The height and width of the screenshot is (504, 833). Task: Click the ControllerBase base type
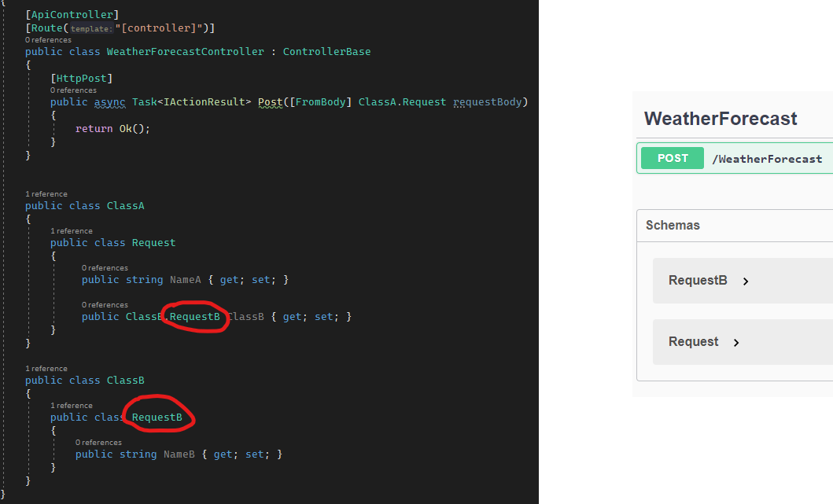326,52
